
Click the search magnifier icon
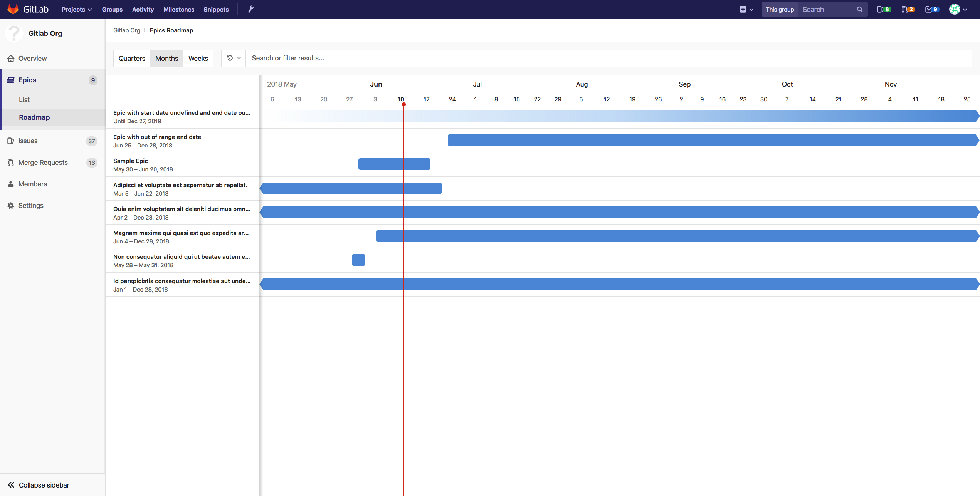tap(859, 9)
